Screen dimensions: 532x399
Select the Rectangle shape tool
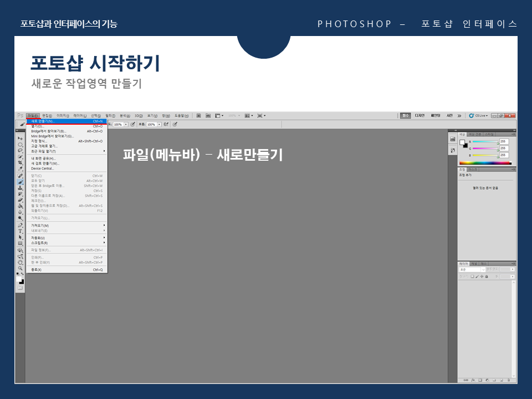[21, 243]
